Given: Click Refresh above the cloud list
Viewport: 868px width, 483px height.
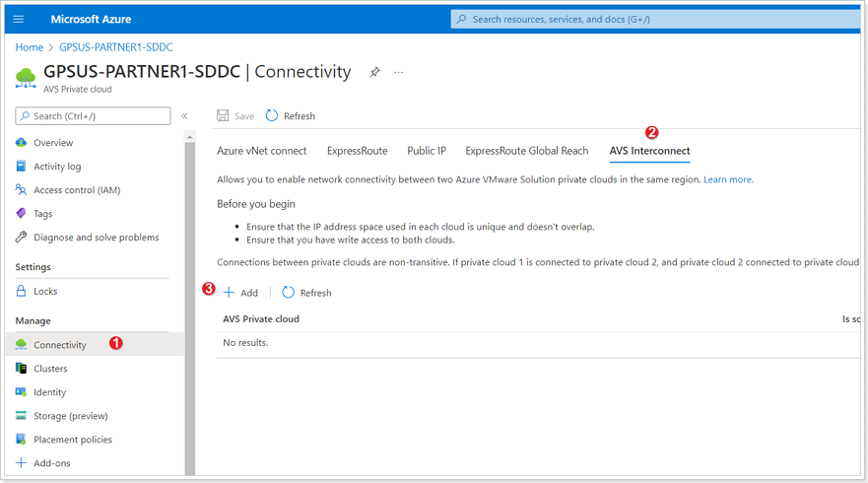Looking at the screenshot, I should [315, 293].
